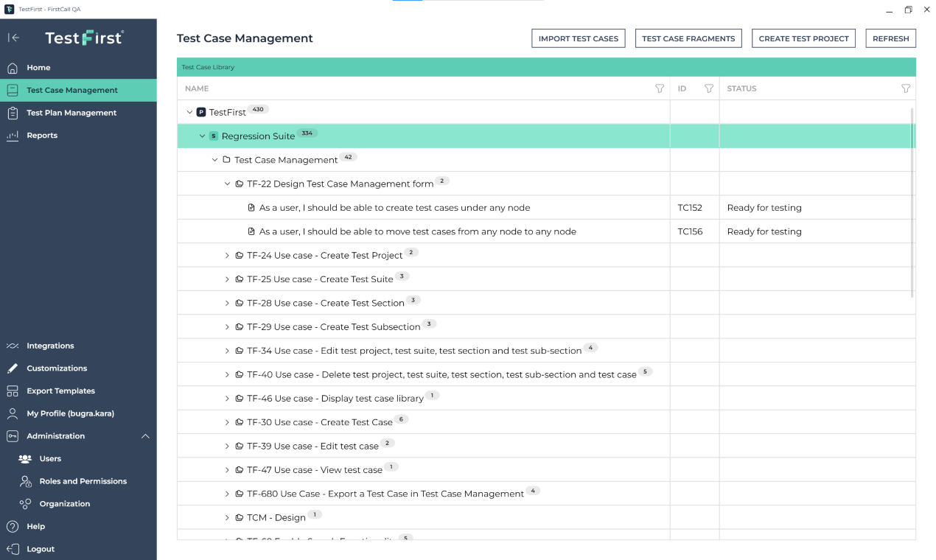Open the Integrations page
The image size is (936, 560).
click(x=78, y=346)
